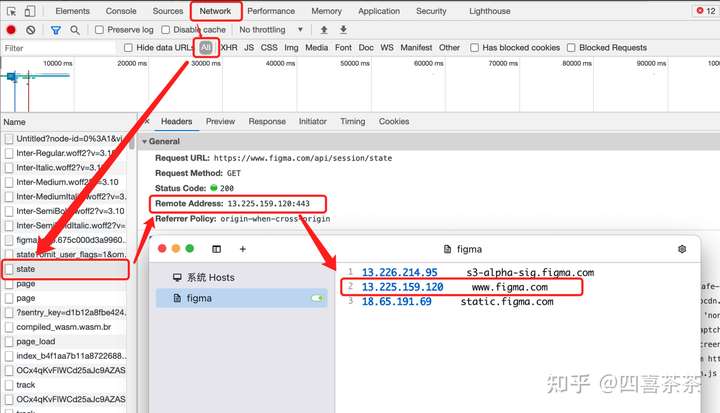Export HAR file with download arrow
This screenshot has height=413, width=720.
[x=343, y=30]
